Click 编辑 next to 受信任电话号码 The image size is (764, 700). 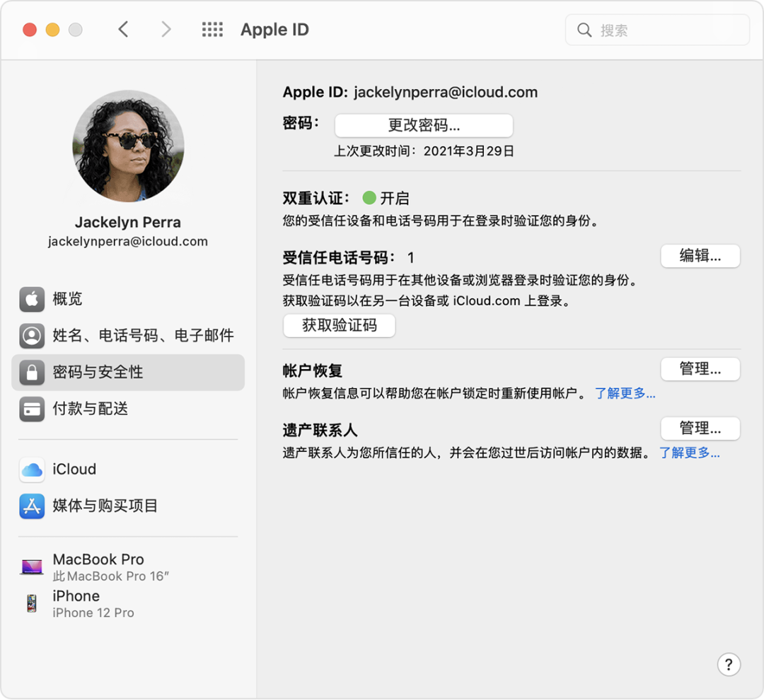tap(700, 256)
